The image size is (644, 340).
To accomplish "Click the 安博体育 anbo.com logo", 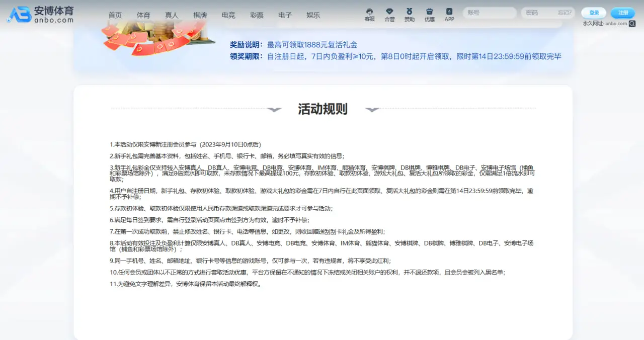I will [x=39, y=13].
